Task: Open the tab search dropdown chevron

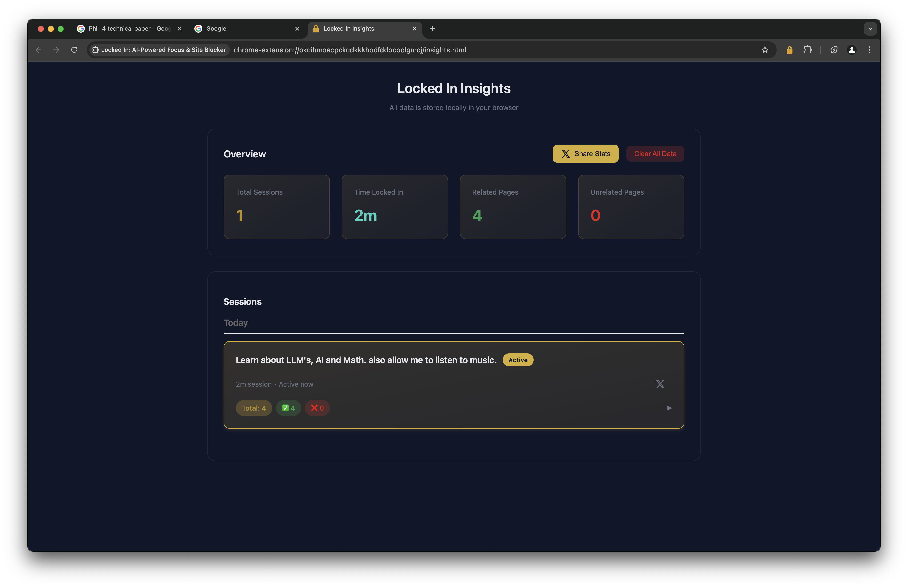Action: [x=870, y=29]
